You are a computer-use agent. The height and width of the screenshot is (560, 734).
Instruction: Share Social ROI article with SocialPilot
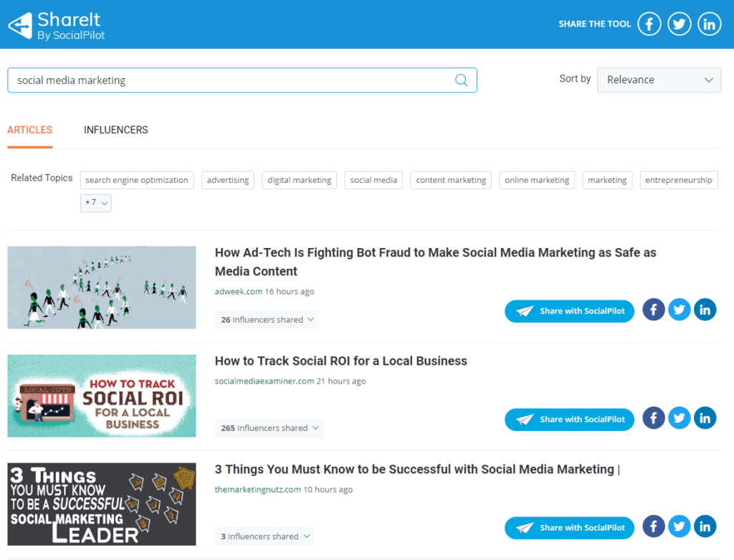click(569, 419)
